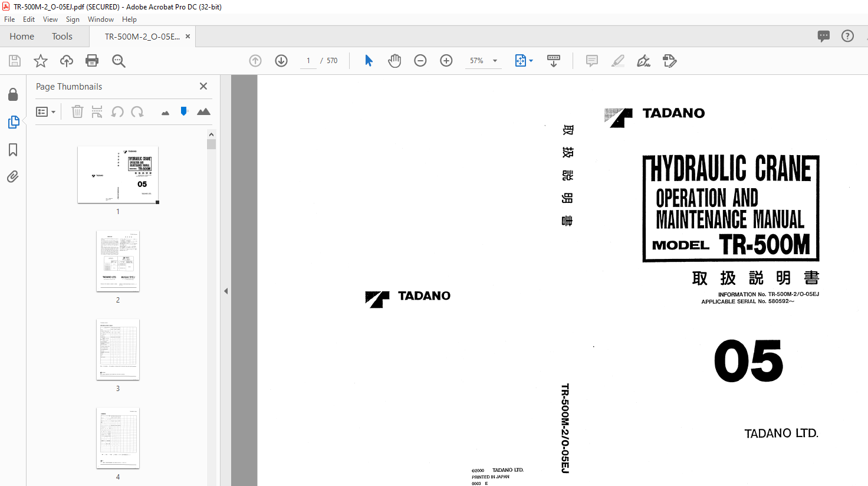Select the TR-500M-2_O-05E document tab
This screenshot has height=486, width=868.
pos(142,36)
